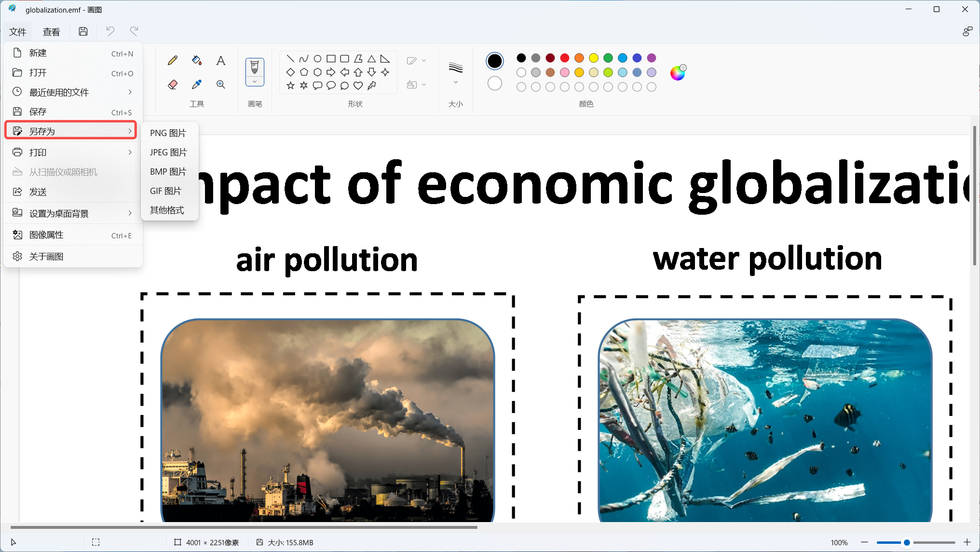Choose New from the File menu

click(73, 53)
